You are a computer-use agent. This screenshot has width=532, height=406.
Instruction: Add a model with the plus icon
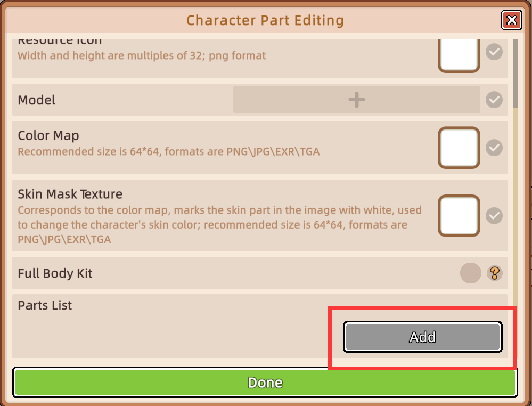[356, 100]
